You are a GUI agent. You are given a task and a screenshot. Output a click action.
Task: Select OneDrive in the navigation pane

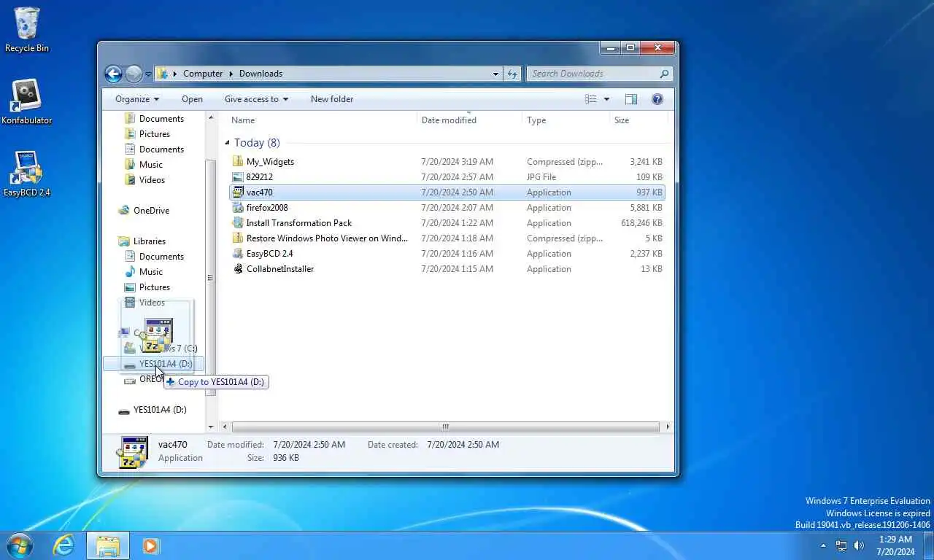point(151,211)
